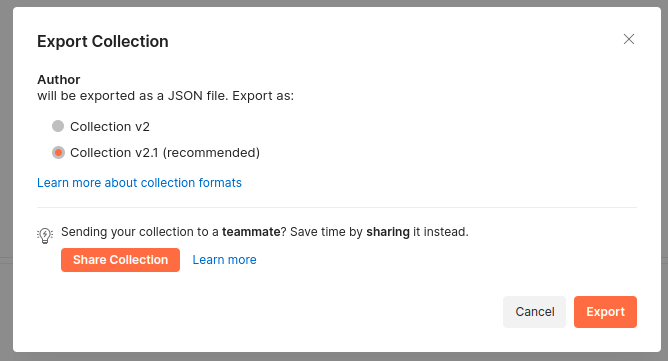Click the 'Export Collection' dialog title

tap(103, 41)
